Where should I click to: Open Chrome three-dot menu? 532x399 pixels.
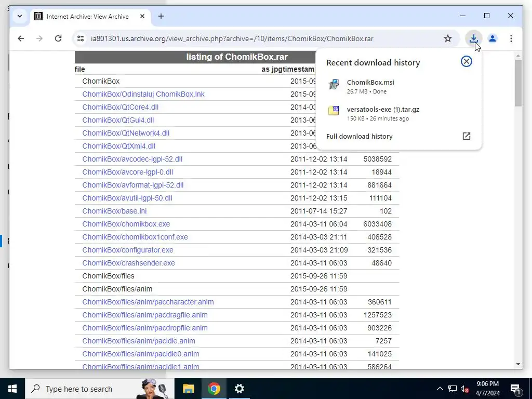pos(511,38)
